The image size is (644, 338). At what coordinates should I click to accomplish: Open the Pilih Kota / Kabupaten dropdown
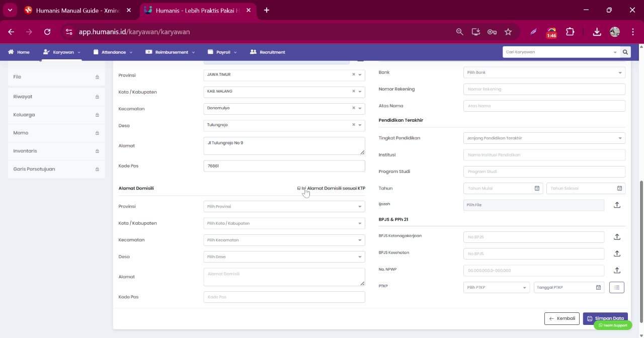coord(284,223)
